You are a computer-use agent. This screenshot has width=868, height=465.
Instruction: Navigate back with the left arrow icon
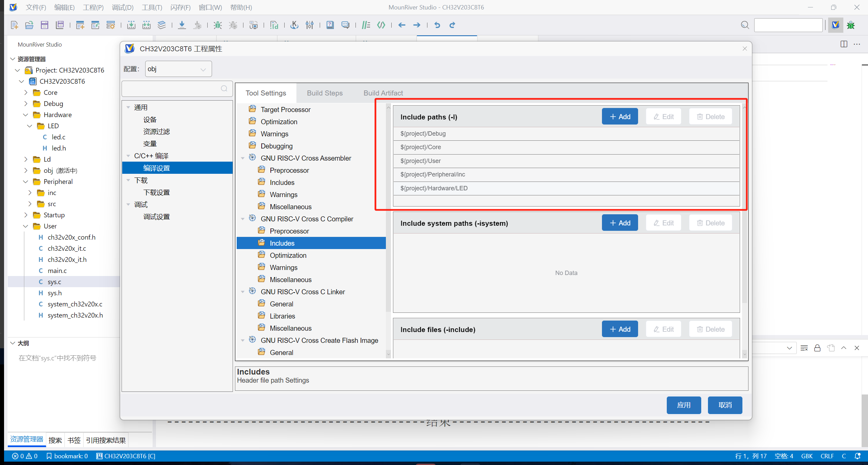402,25
